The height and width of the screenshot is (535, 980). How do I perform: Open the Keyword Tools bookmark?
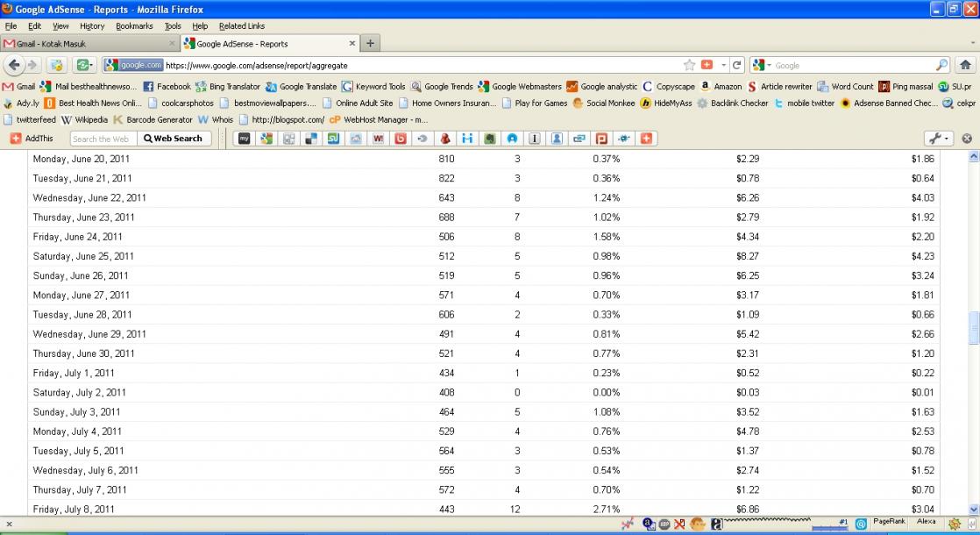374,87
